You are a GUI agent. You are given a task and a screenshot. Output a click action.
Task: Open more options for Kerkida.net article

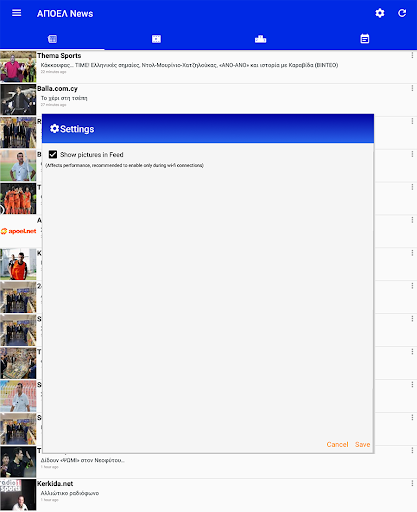click(x=412, y=483)
